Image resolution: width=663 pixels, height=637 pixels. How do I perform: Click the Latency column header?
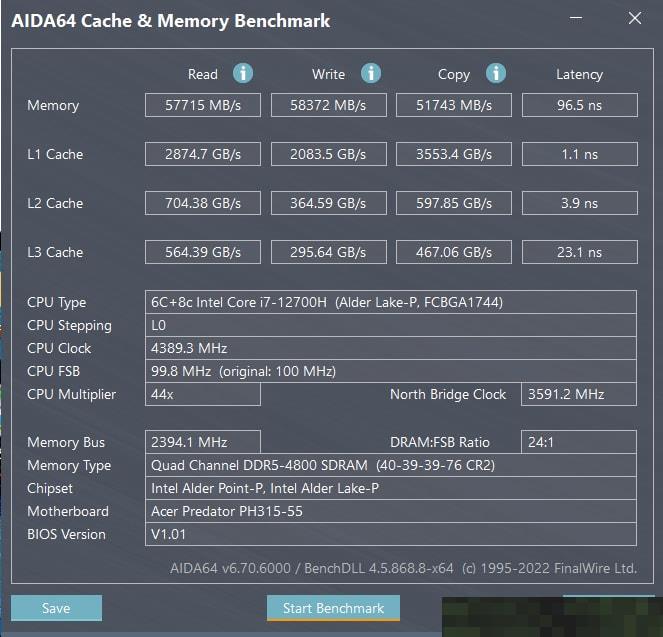tap(579, 74)
